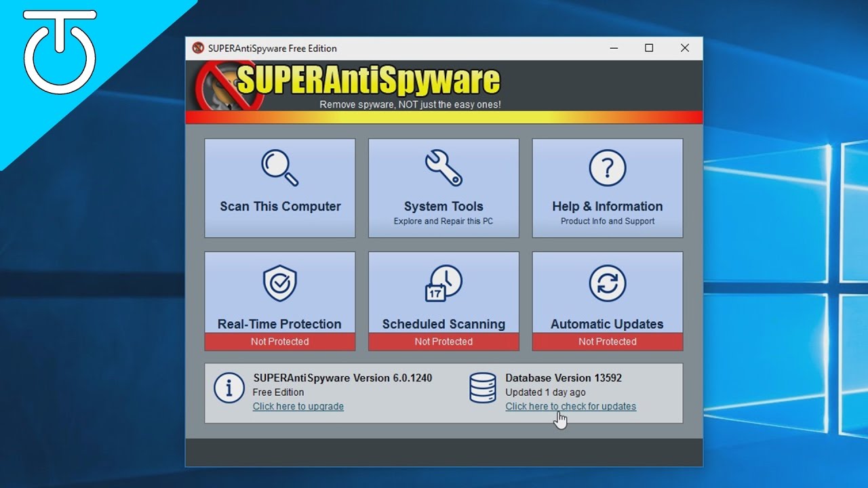Click the circular arrows update icon
This screenshot has height=488, width=868.
point(608,283)
